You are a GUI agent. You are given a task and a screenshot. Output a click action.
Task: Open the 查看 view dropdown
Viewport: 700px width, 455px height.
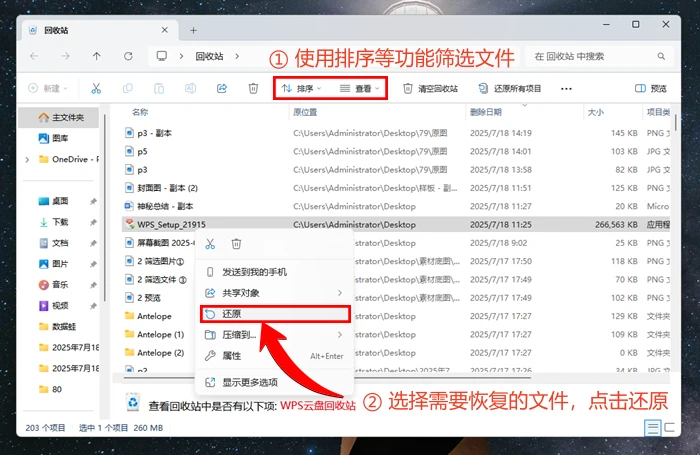[x=359, y=88]
